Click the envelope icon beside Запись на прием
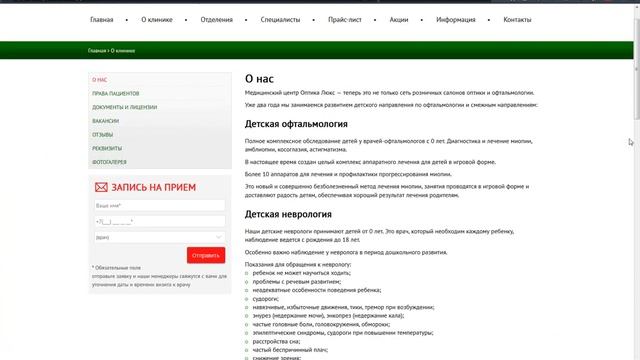Viewport: 640px width, 360px height. pos(101,187)
